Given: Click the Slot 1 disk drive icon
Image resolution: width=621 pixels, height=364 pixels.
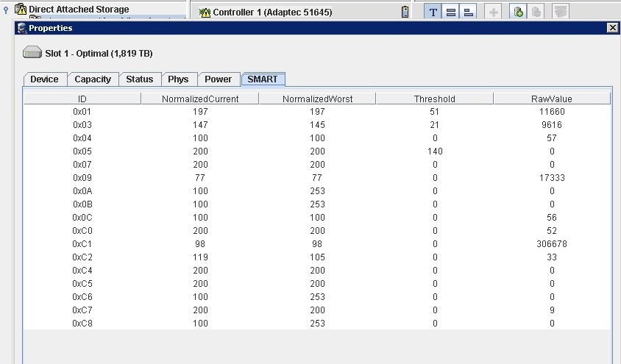Looking at the screenshot, I should pos(32,53).
